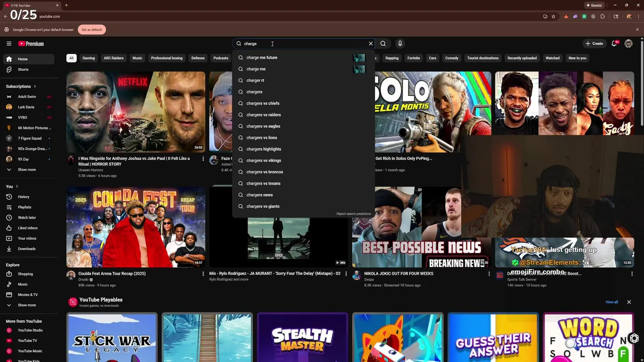Open options menu for Rylo Rodriguez mix
Screen dimensions: 644x362
click(346, 274)
